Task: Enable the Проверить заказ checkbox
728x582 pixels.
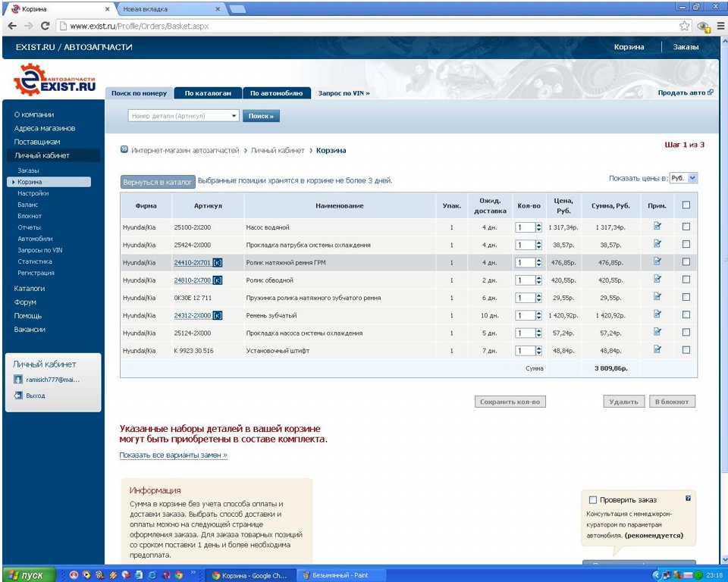Action: click(x=592, y=500)
